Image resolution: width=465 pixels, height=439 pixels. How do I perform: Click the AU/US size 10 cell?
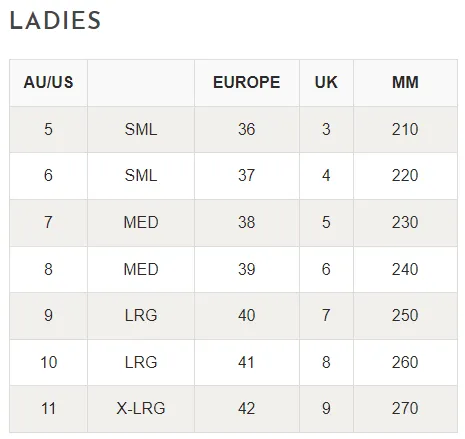(48, 362)
